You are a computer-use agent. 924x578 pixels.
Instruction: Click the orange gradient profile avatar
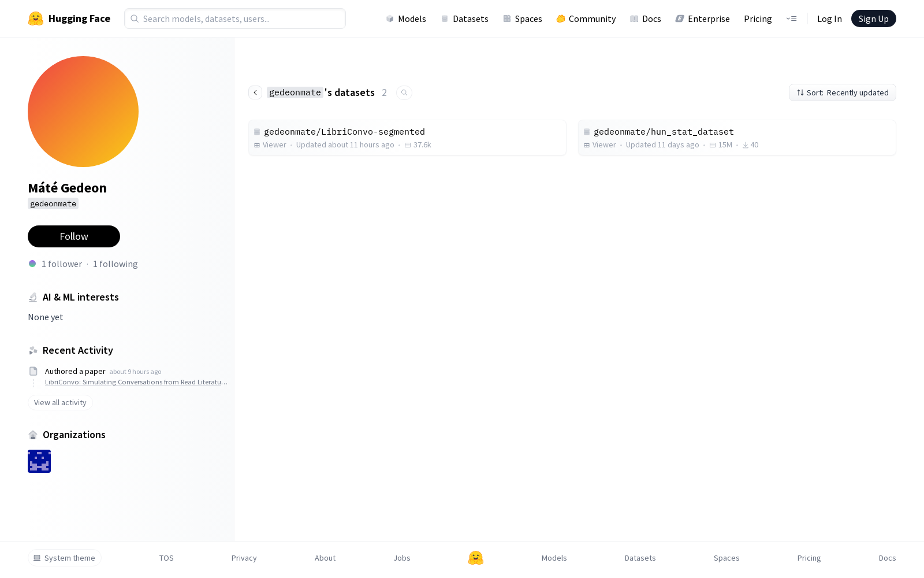[83, 112]
